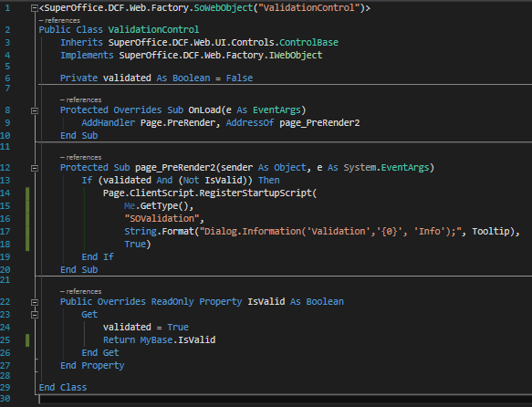The height and width of the screenshot is (407, 532).
Task: Click "SOValidation" string on line 16
Action: (x=162, y=219)
